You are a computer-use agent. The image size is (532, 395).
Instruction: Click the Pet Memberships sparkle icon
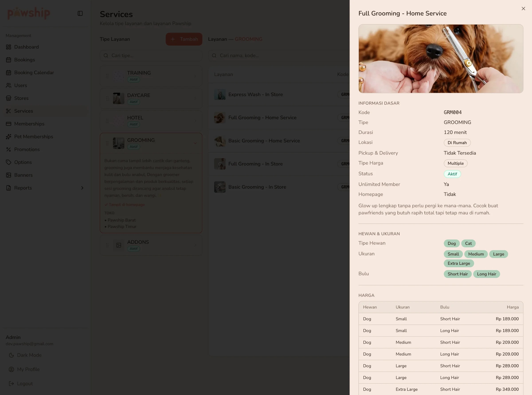tap(9, 137)
